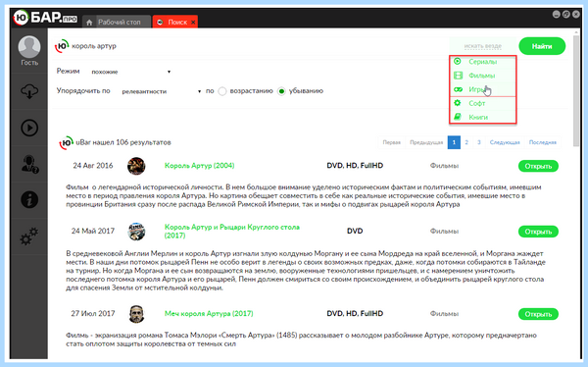Go to Следующая results page
This screenshot has width=588, height=367.
click(505, 142)
